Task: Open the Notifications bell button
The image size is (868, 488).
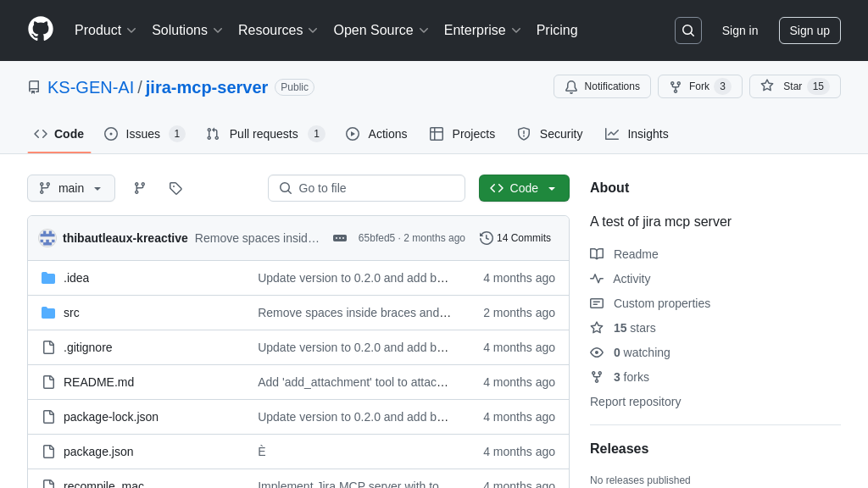Action: (x=602, y=86)
